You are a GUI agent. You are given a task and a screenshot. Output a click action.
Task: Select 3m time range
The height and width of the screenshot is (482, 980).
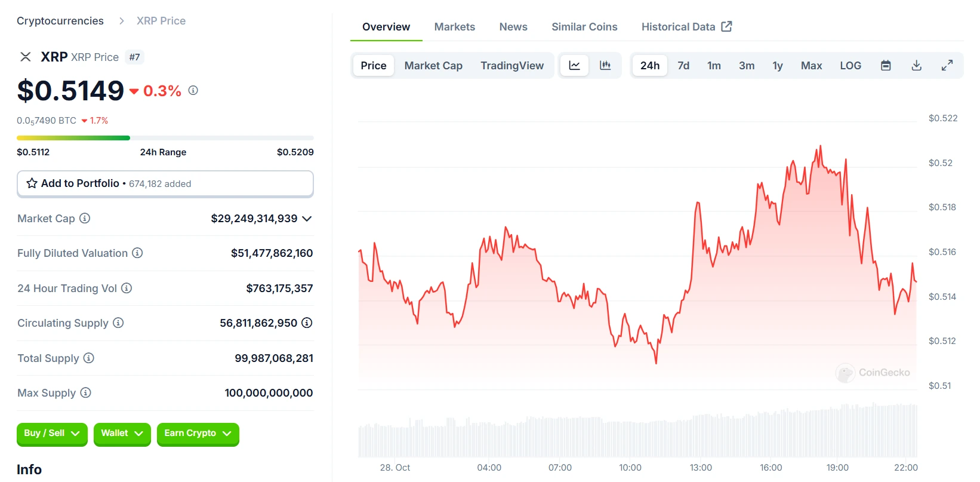point(747,66)
